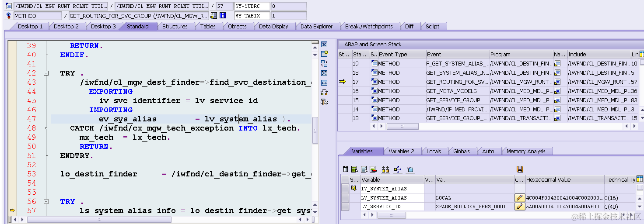Collapse the TRY block at line 42

(x=46, y=73)
